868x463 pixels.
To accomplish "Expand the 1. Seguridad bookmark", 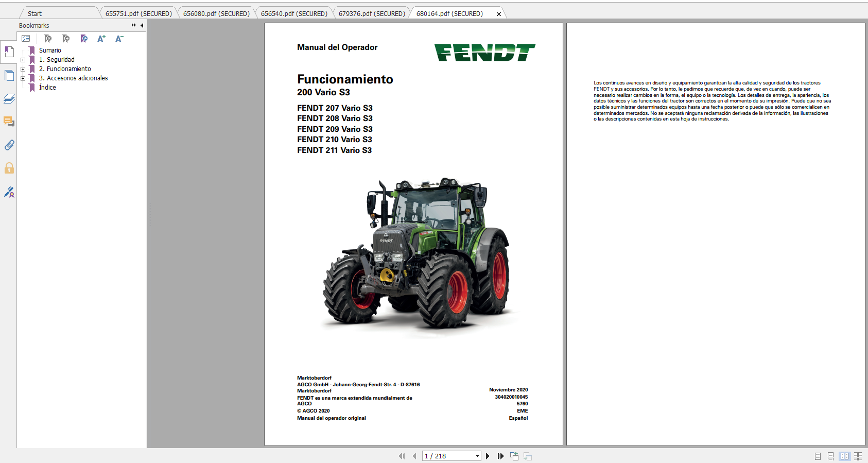I will point(23,60).
